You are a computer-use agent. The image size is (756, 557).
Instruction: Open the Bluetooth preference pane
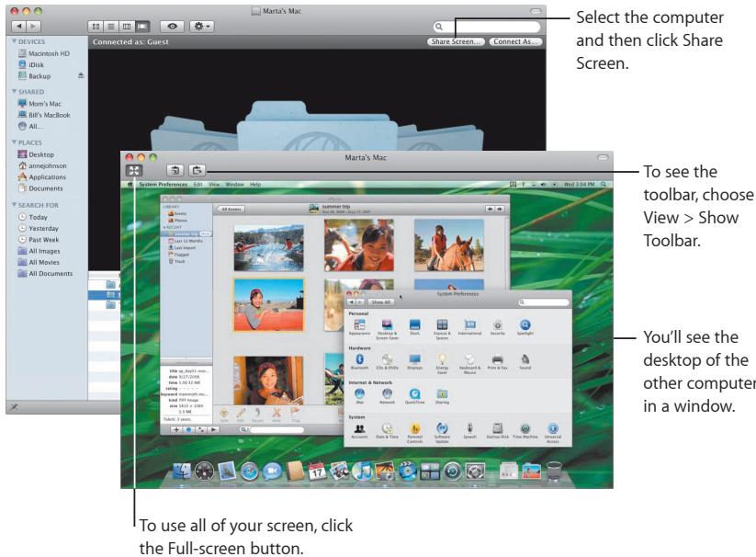coord(360,362)
